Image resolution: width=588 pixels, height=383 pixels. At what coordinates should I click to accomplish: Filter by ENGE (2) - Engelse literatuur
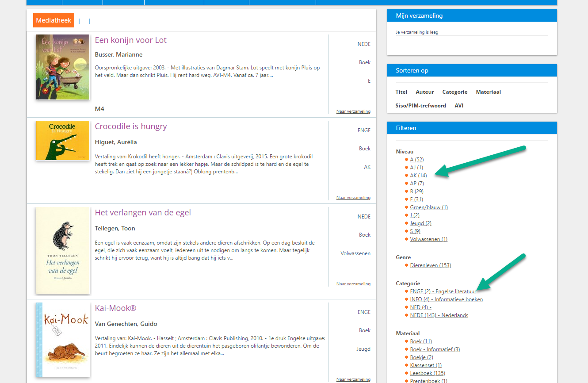tap(443, 291)
